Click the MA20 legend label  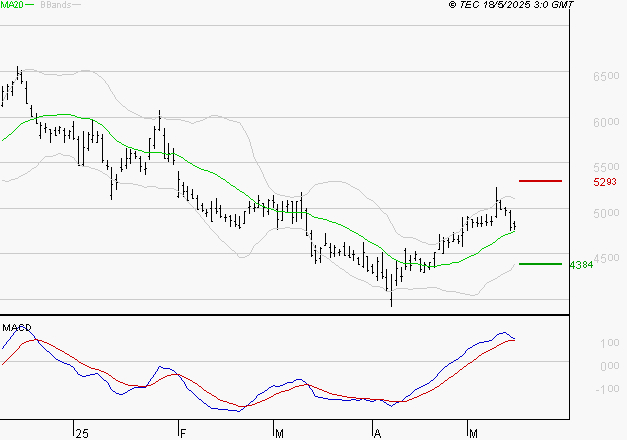pos(12,5)
